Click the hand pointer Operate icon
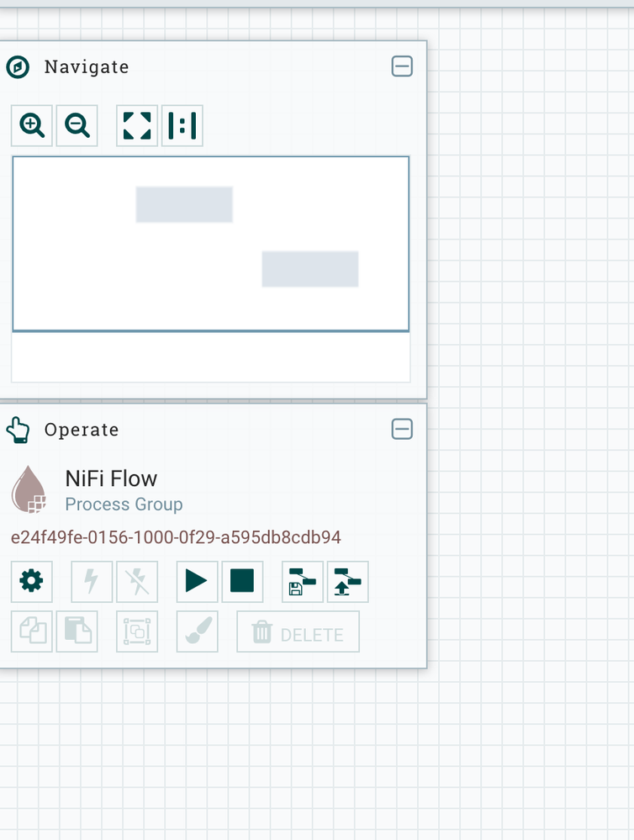The image size is (634, 840). [x=18, y=430]
